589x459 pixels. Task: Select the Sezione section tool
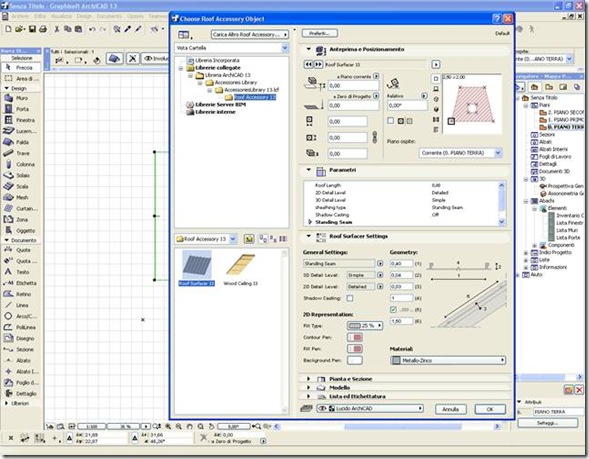tap(21, 349)
